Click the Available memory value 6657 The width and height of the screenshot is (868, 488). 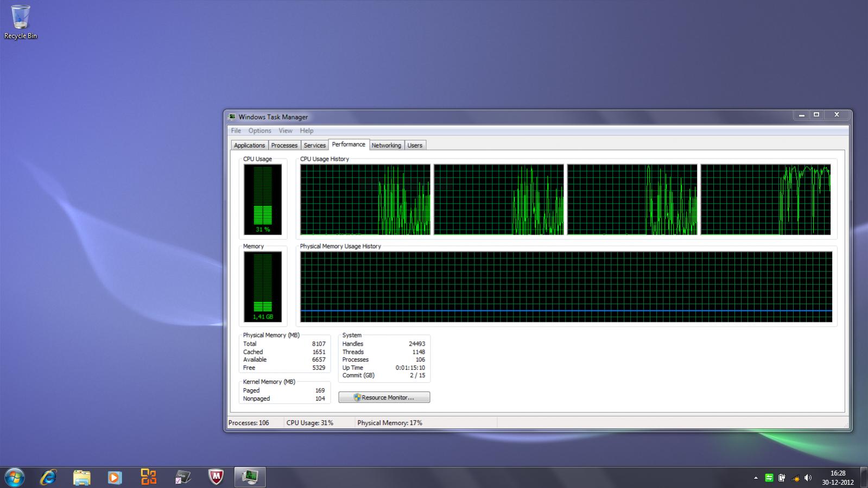[319, 360]
